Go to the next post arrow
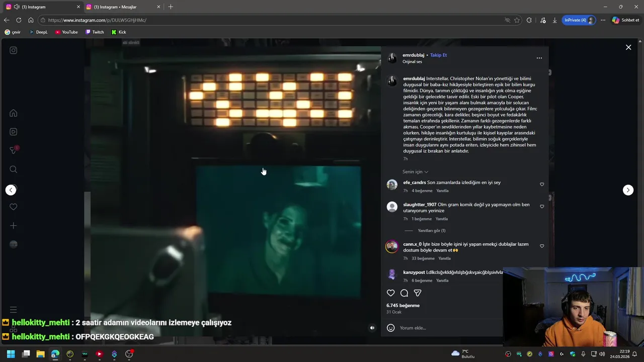The image size is (644, 362). pos(628,190)
